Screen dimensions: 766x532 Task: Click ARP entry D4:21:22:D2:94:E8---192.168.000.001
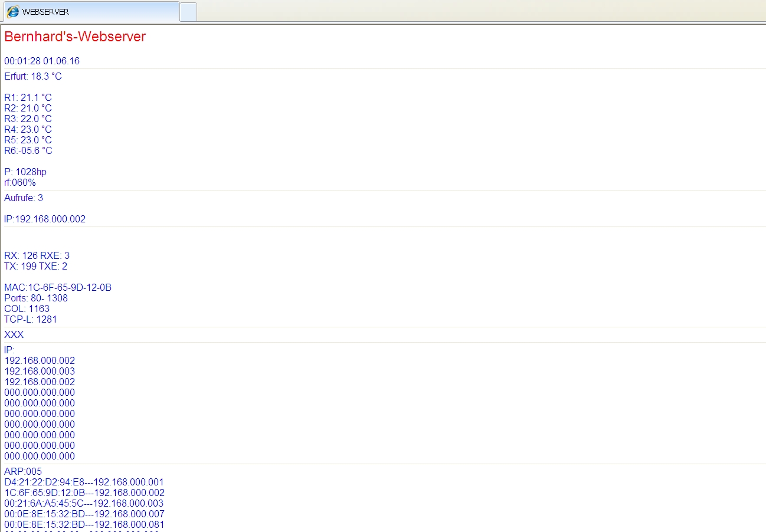click(x=84, y=482)
